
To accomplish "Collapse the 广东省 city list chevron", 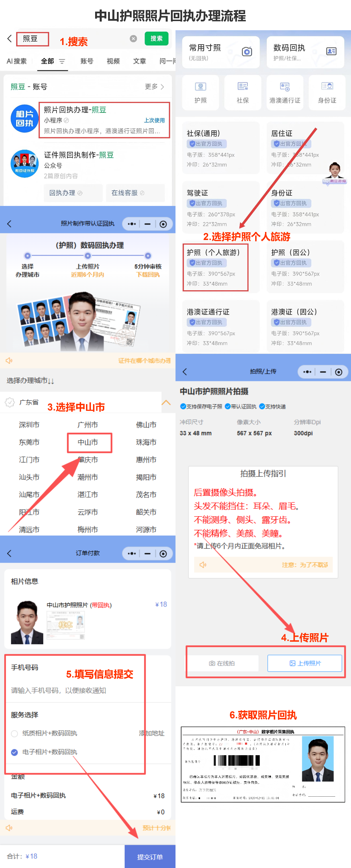I will pyautogui.click(x=166, y=402).
